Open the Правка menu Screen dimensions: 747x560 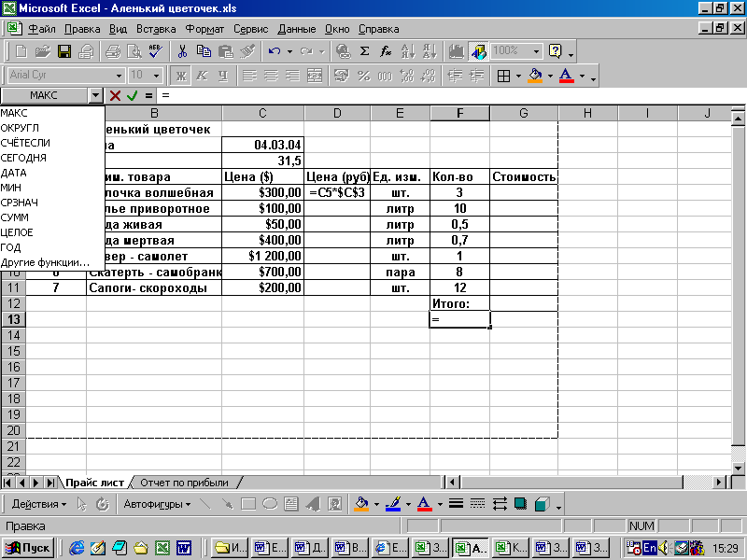(82, 29)
